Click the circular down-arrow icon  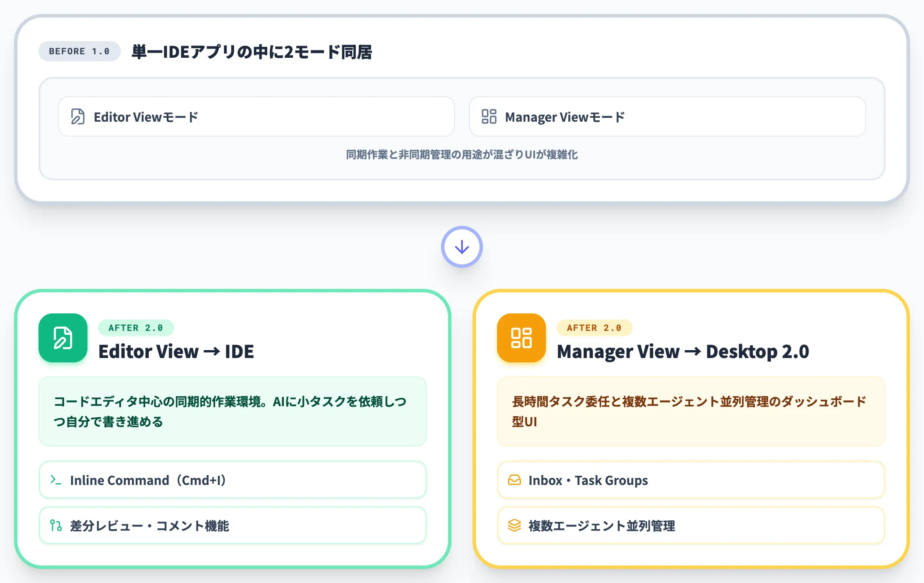tap(462, 247)
